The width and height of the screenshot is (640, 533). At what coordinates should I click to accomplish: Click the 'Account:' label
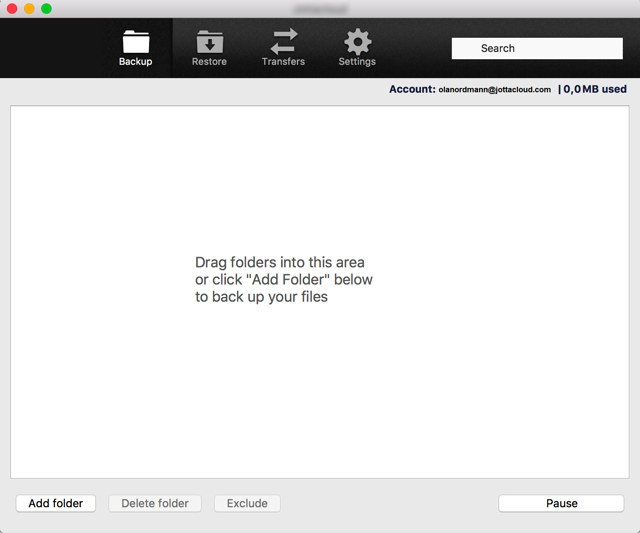[x=412, y=89]
